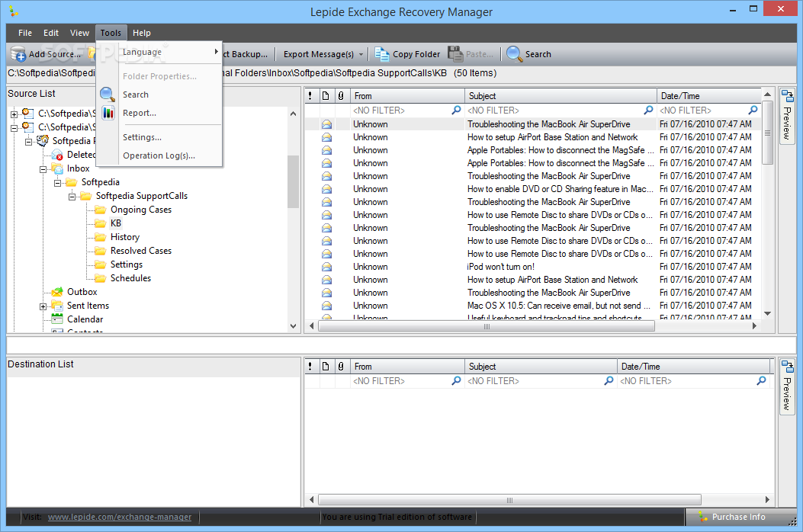Viewport: 803px width, 532px height.
Task: Expand the first C:\Softpedia source node
Action: tap(14, 114)
